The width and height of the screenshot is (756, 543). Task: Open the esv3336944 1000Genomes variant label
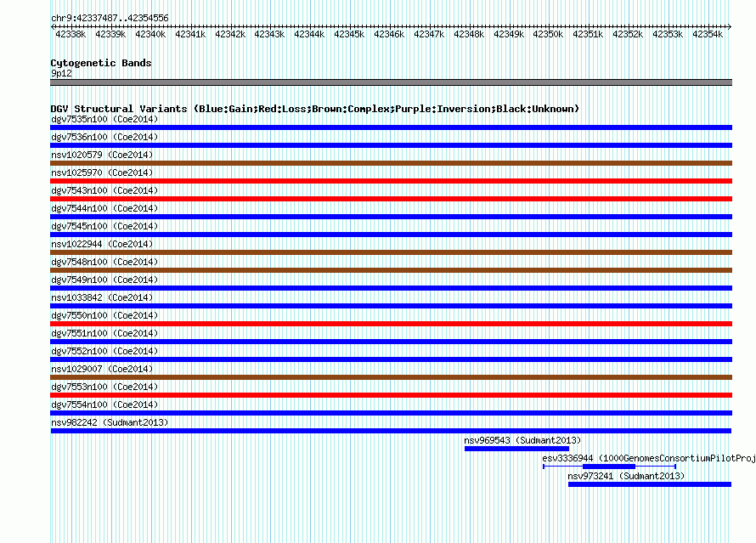(648, 458)
